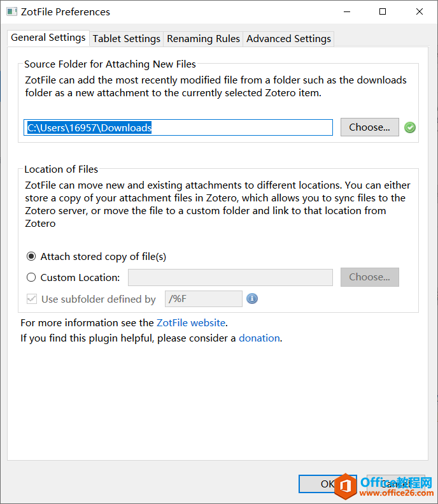
Task: Click Choose button for Custom Location
Action: 370,277
